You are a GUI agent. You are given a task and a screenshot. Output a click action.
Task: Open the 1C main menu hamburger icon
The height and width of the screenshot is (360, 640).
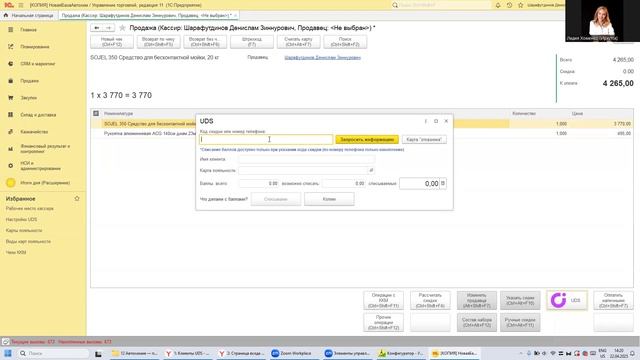coord(21,5)
